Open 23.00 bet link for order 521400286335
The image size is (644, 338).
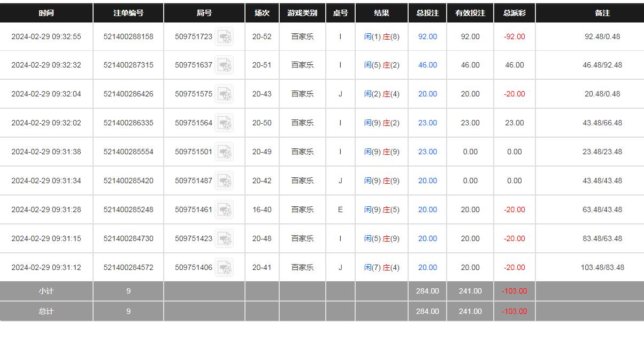[427, 123]
